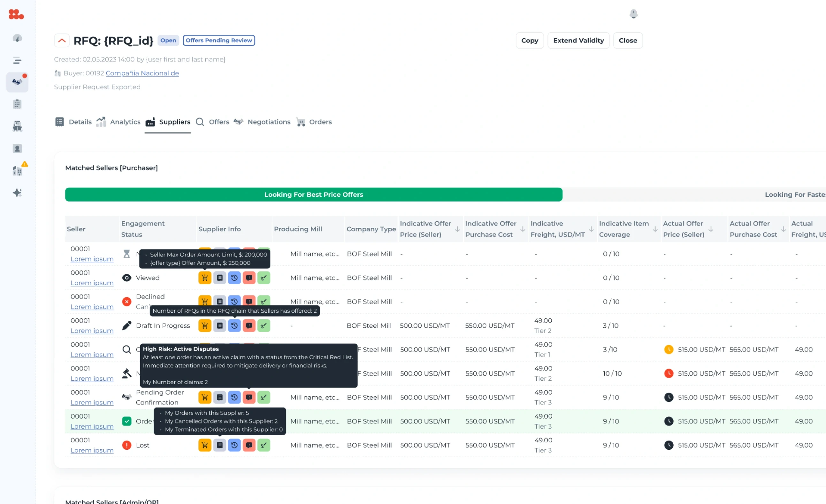Switch to the Details tab
This screenshot has height=504, width=826.
(x=73, y=122)
